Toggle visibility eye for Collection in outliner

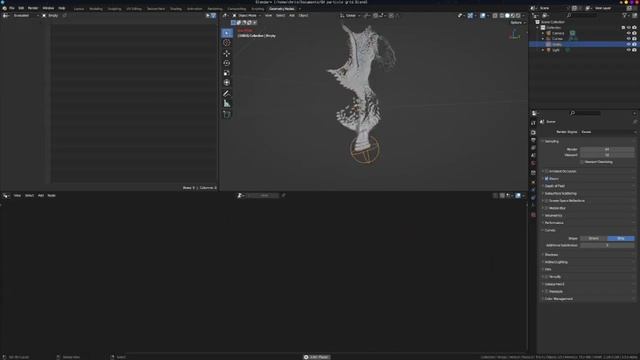(629, 28)
